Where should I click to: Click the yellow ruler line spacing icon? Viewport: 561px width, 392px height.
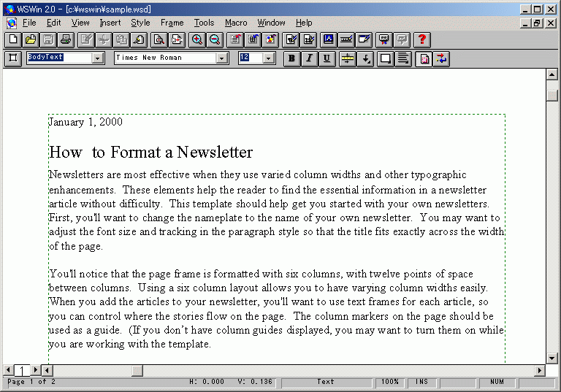click(x=347, y=58)
